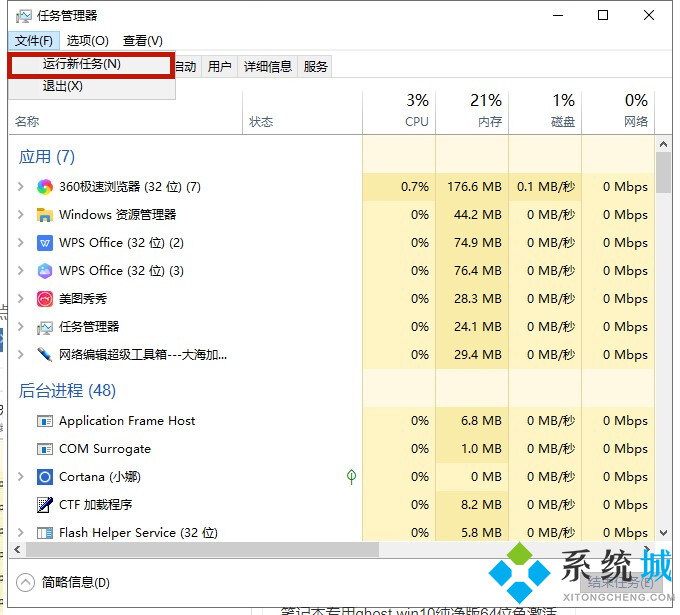Viewport: 680px width, 615px height.
Task: Click the Task Manager title bar icon
Action: tap(23, 16)
